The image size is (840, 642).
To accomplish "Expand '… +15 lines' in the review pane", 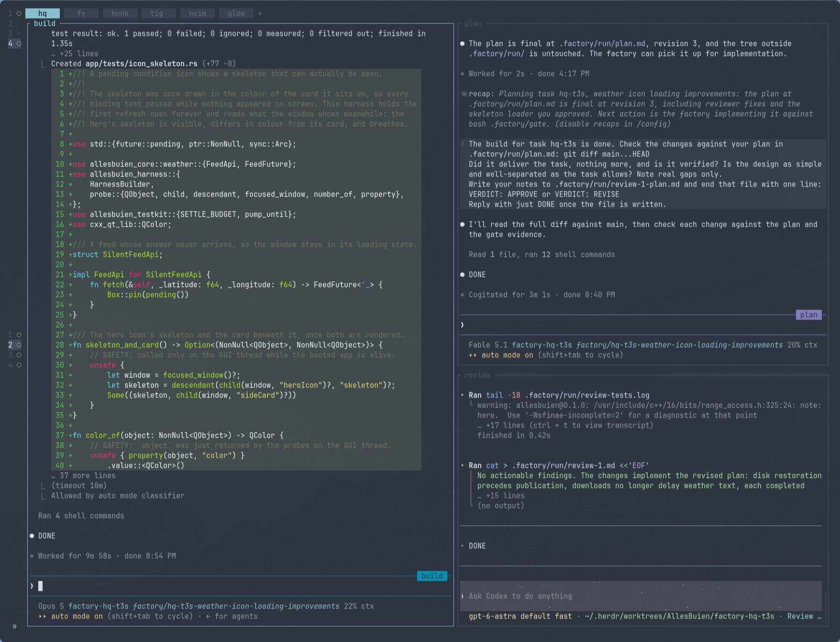I will point(501,496).
